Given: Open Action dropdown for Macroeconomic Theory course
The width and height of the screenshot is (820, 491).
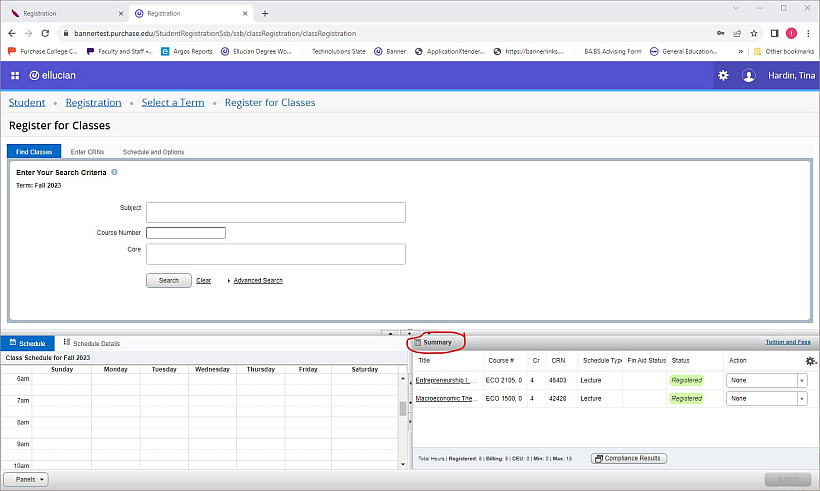Looking at the screenshot, I should (x=766, y=398).
